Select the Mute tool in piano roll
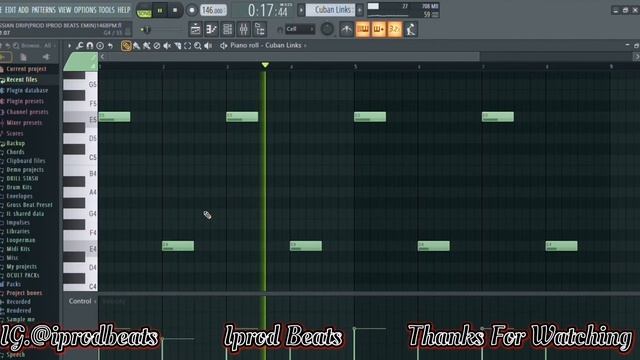This screenshot has width=640, height=360. [x=167, y=46]
